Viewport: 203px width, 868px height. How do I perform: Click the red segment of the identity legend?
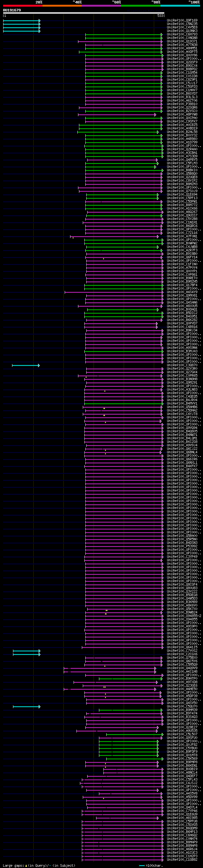[23, 6]
